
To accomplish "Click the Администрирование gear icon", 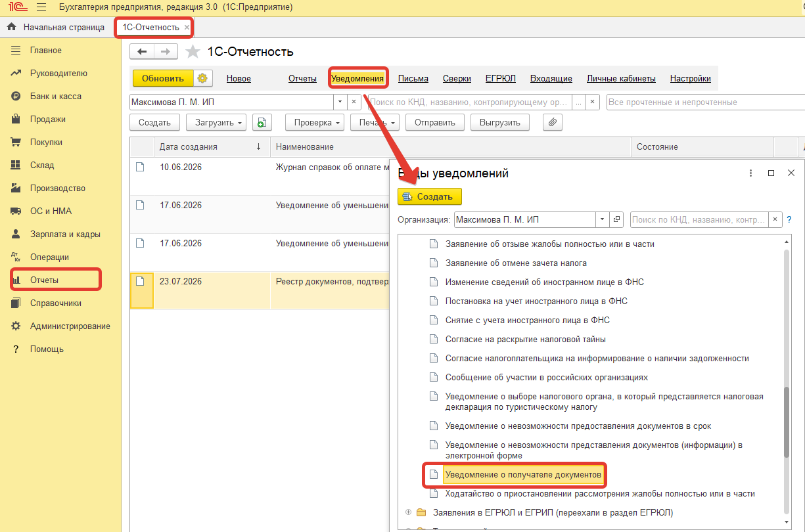I will 16,326.
